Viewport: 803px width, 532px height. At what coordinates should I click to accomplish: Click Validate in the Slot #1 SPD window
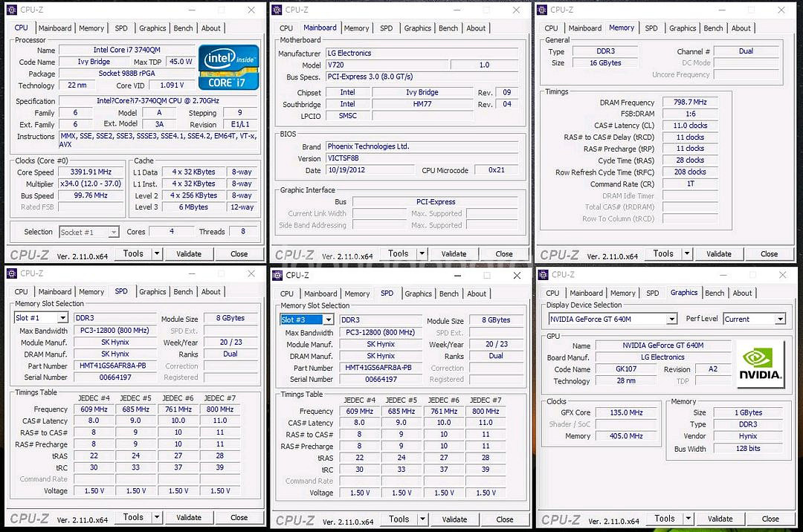(188, 518)
